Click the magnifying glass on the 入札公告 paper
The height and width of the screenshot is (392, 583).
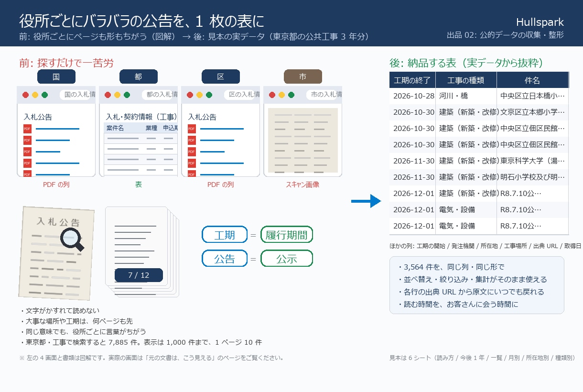(x=72, y=239)
